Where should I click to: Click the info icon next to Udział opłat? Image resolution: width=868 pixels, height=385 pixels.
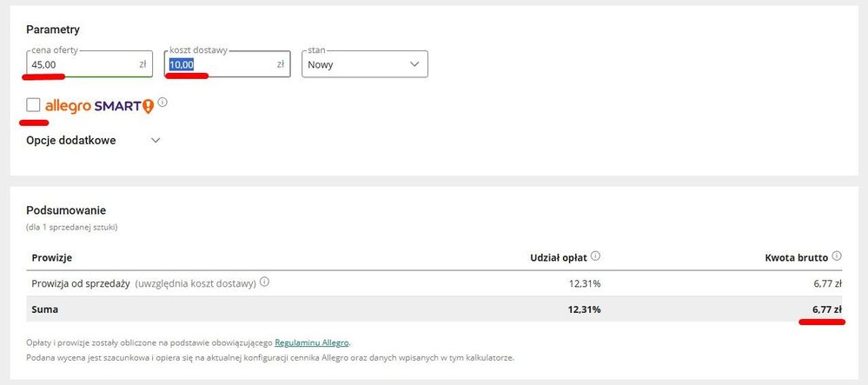[595, 256]
